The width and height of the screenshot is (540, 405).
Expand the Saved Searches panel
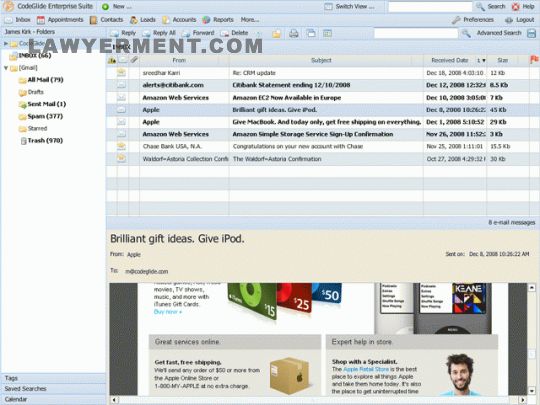click(x=53, y=389)
